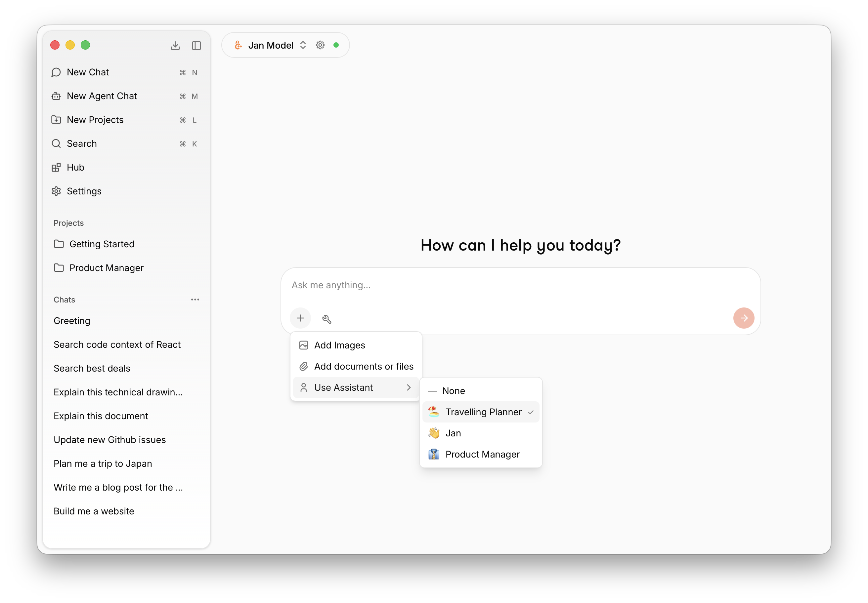This screenshot has width=868, height=603.
Task: Click the download icon above the sidebar
Action: tap(175, 45)
